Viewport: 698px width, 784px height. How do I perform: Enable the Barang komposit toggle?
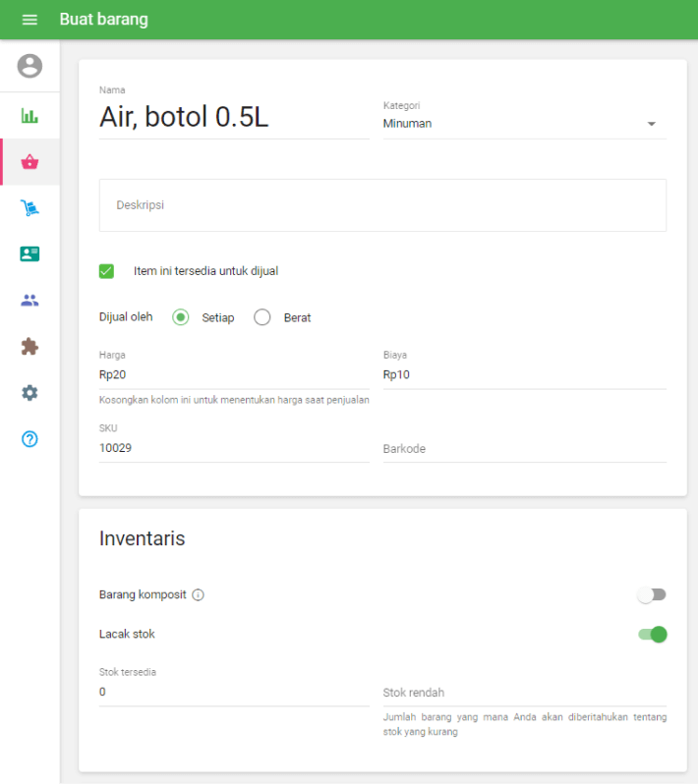[652, 594]
